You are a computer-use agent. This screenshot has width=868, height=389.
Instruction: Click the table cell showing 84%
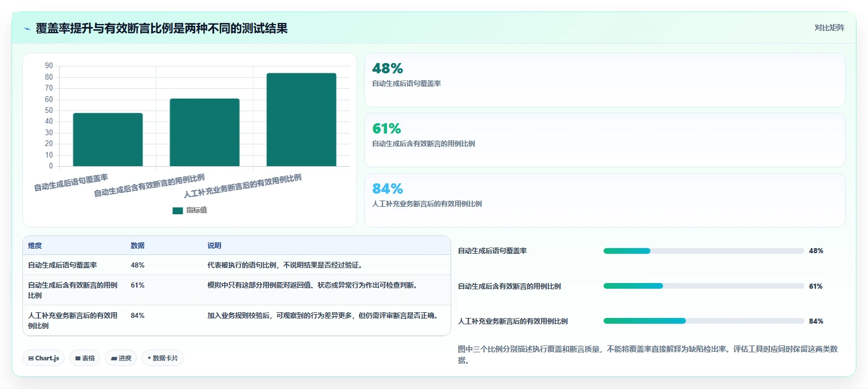click(137, 316)
